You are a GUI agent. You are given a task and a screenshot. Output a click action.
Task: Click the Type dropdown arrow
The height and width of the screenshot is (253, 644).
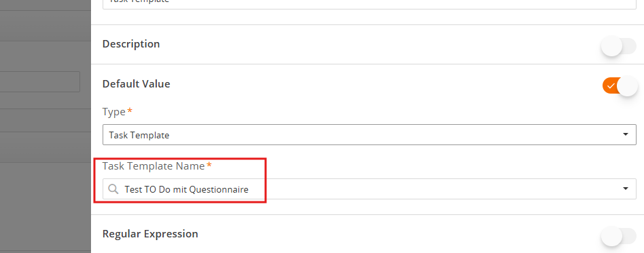626,134
